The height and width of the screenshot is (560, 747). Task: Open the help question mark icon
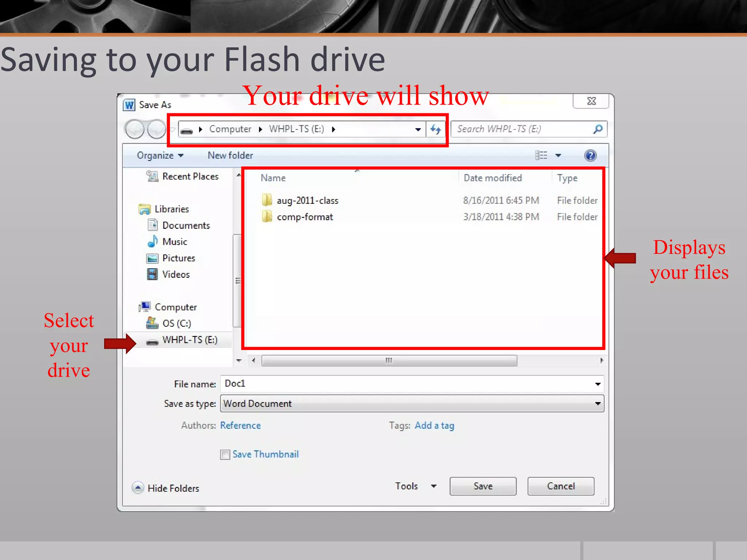pos(590,156)
